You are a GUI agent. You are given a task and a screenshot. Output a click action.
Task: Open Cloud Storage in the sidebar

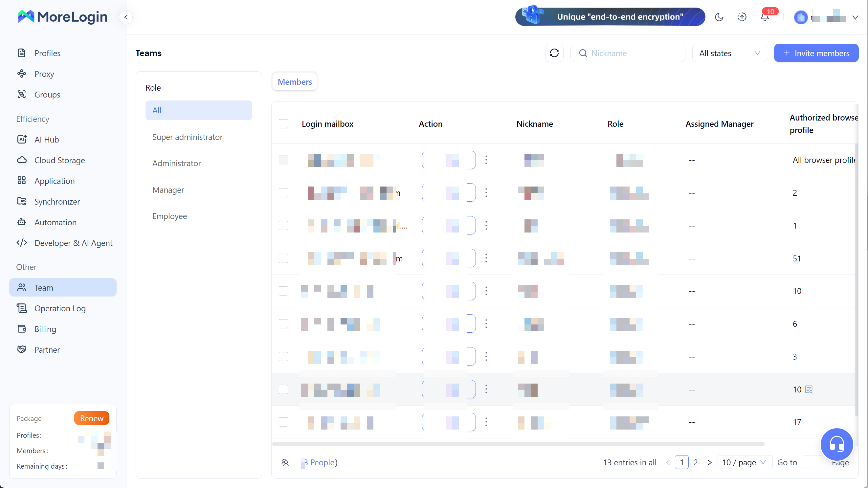coord(59,160)
